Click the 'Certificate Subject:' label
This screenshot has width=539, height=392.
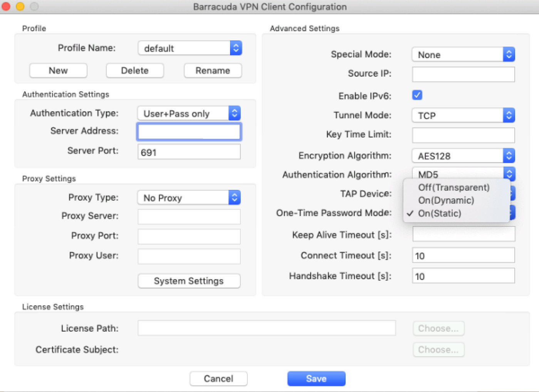(77, 350)
